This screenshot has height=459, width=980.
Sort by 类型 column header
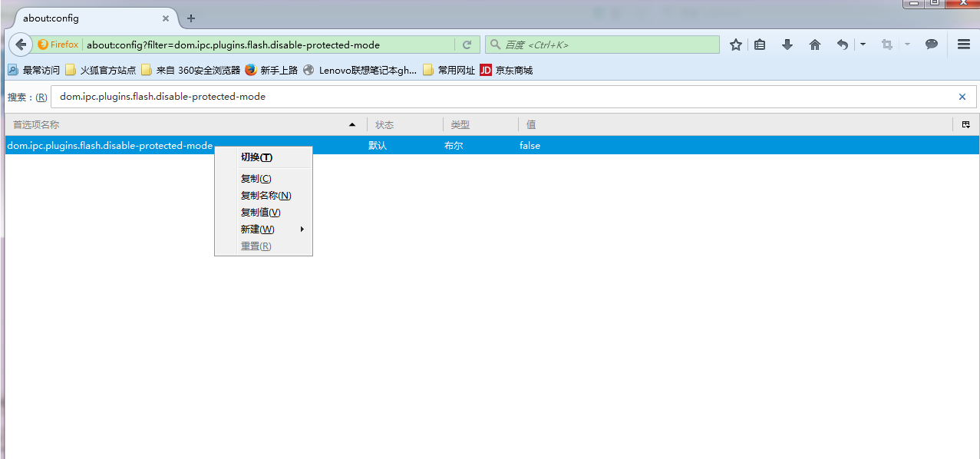480,124
